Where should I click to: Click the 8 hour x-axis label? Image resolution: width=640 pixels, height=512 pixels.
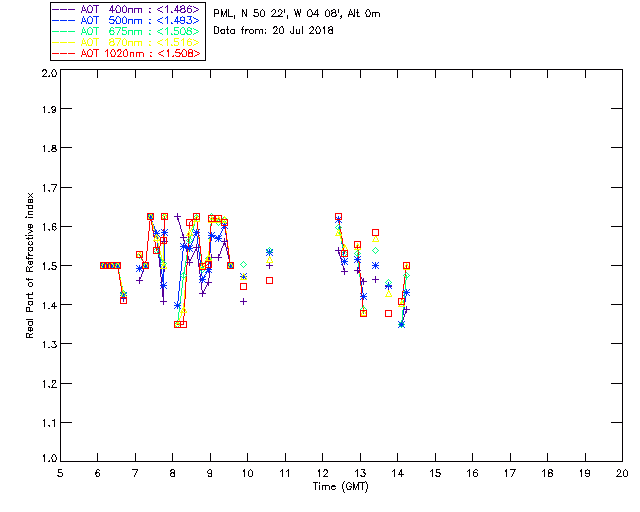pos(173,473)
